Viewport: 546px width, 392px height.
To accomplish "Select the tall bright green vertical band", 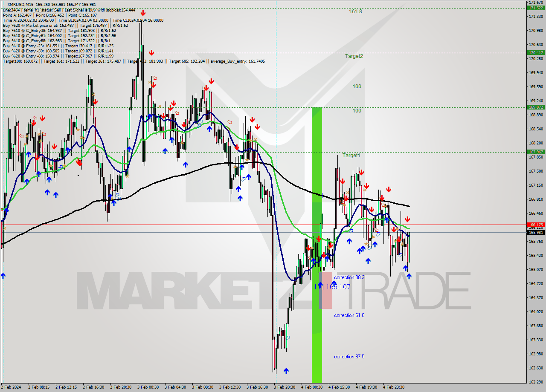I will [317, 245].
